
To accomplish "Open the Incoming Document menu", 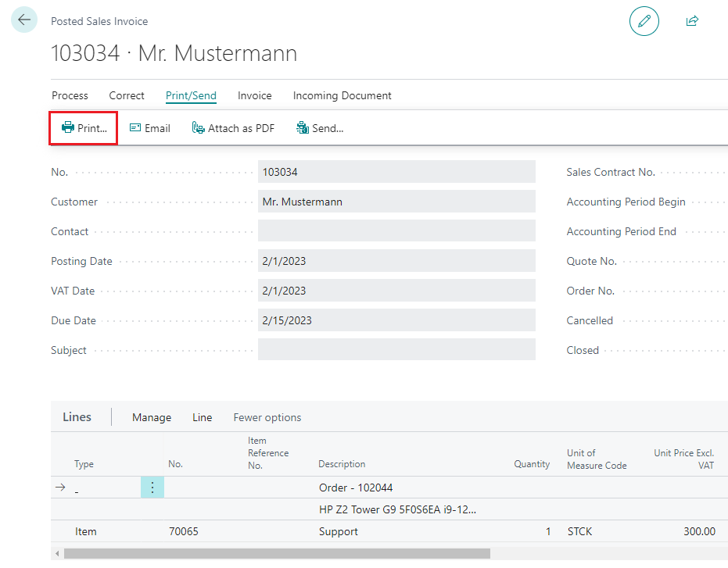I will [342, 95].
